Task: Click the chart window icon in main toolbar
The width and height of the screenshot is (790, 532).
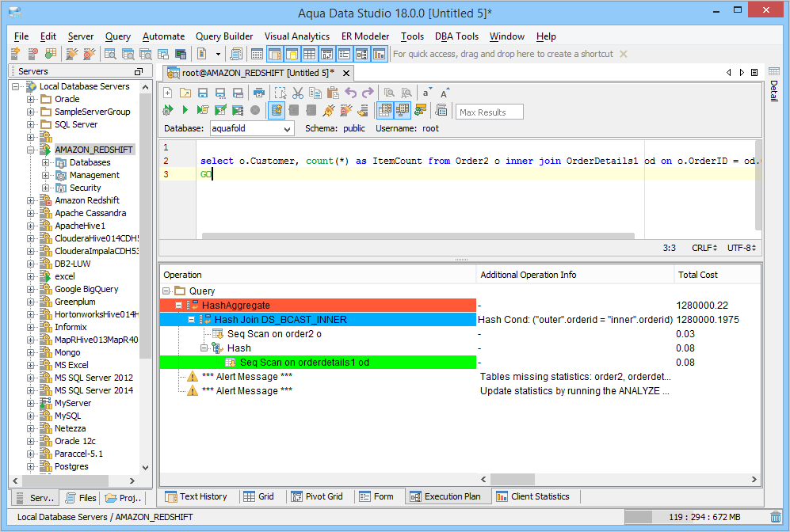Action: [379, 54]
